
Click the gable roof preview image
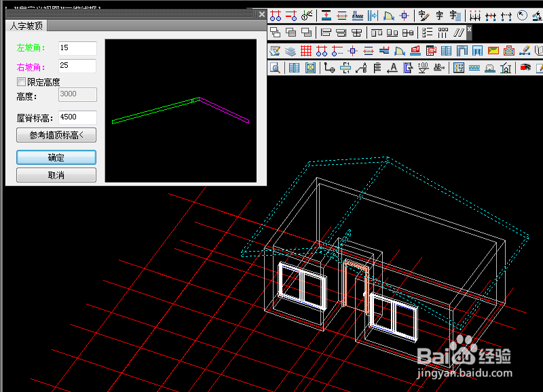(x=181, y=111)
